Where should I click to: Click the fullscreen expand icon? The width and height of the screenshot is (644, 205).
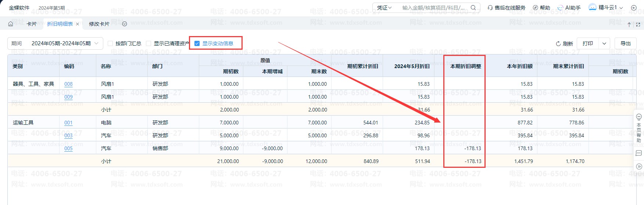[638, 25]
